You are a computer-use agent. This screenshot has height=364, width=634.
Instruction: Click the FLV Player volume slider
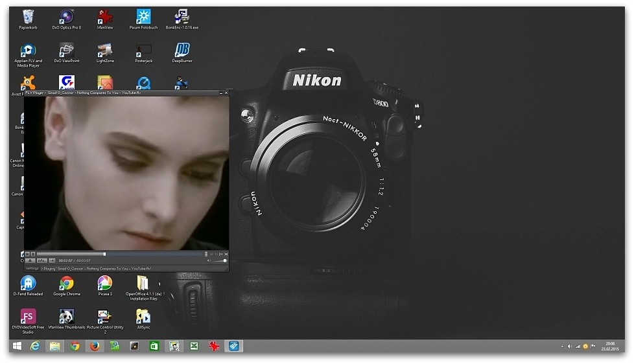218,260
